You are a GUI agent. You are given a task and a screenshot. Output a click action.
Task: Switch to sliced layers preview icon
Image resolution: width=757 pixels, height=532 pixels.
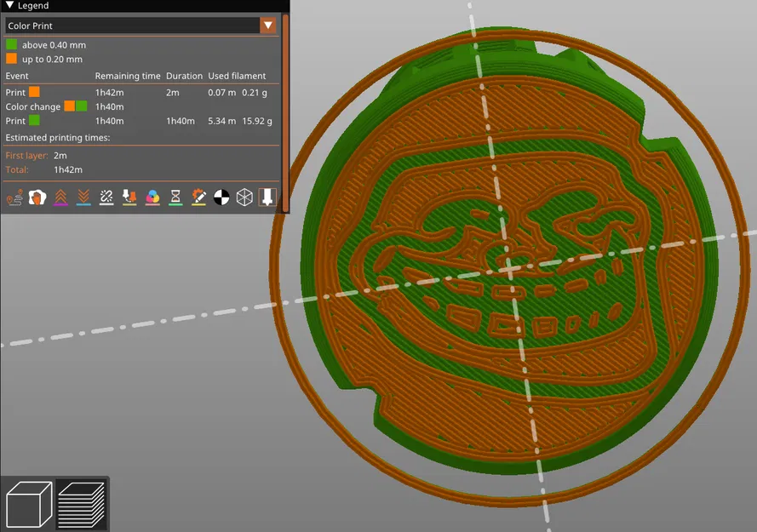coord(81,505)
